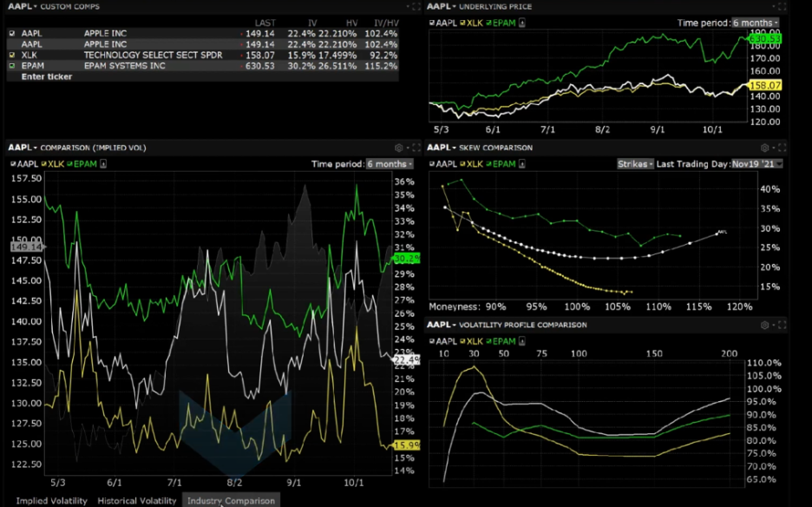Select Last Trading Day Nov19 '21 dropdown
812x507 pixels.
pos(756,164)
